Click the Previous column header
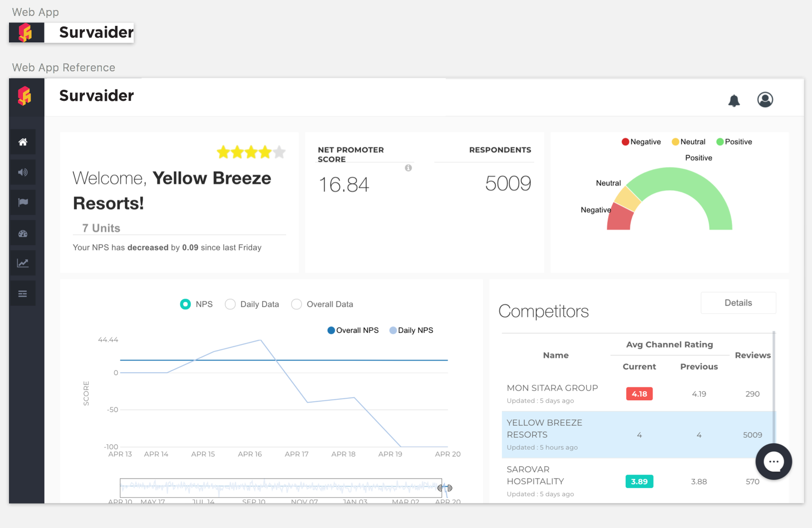The height and width of the screenshot is (528, 812). (x=699, y=367)
